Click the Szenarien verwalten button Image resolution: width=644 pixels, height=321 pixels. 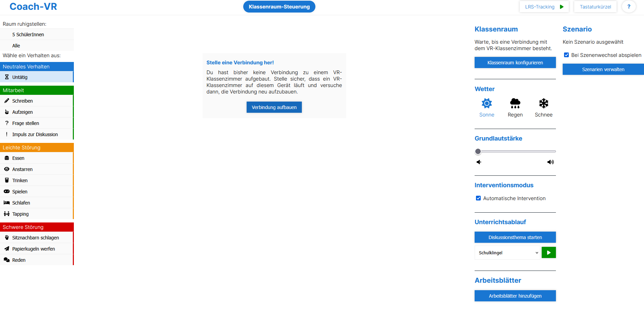click(603, 69)
